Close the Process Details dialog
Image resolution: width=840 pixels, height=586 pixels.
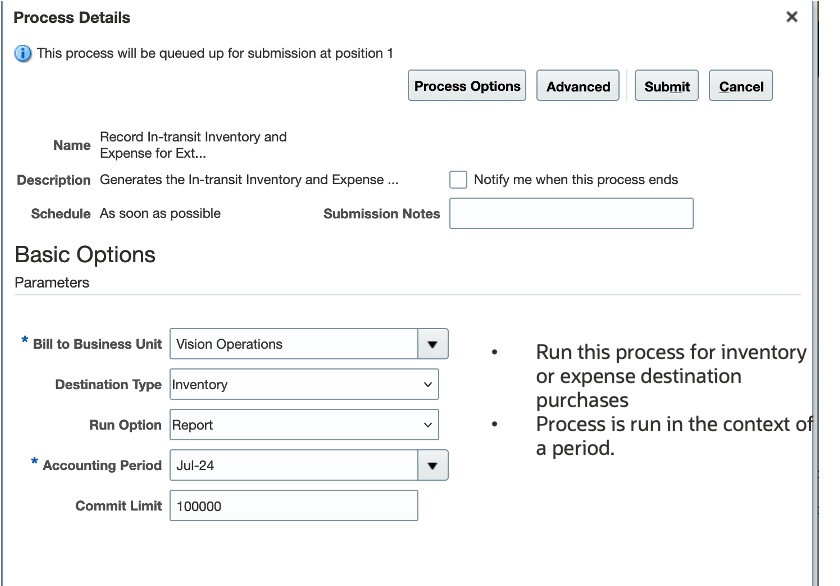coord(792,17)
